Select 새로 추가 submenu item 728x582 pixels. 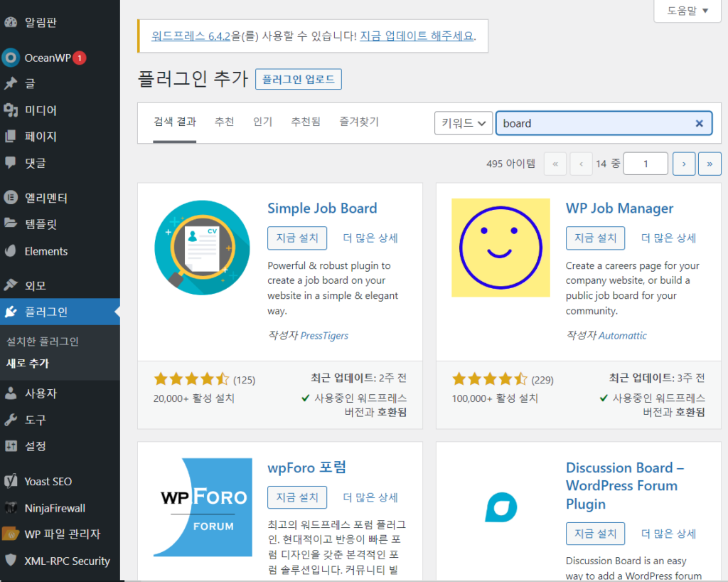[28, 364]
